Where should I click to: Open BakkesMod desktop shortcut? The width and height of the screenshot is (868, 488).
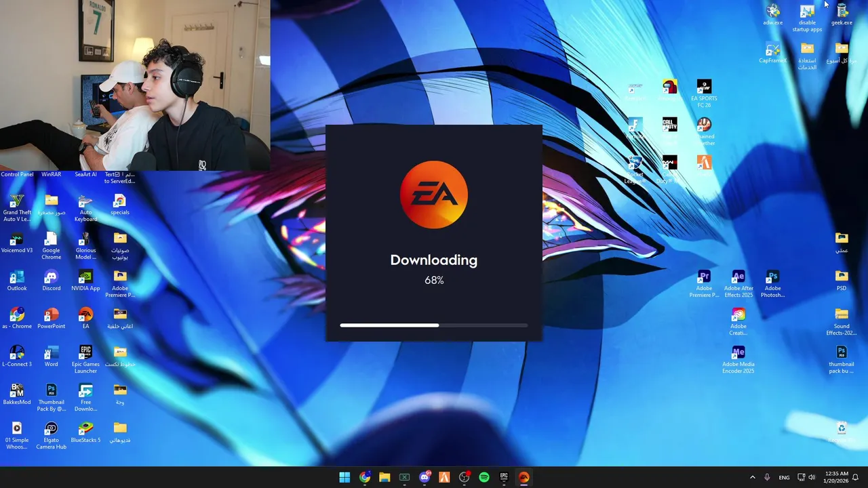pos(17,394)
